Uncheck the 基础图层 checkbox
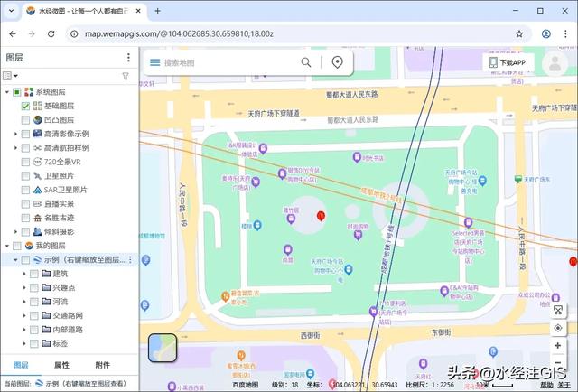Screen dimensions: 578x392 pos(25,106)
